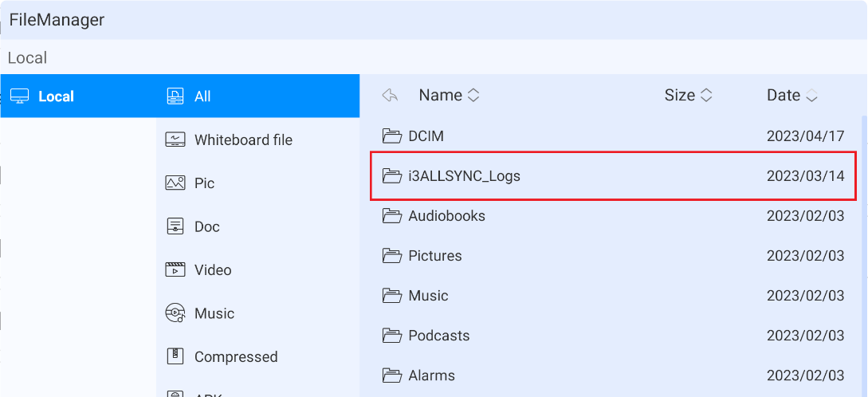Open the i3ALLSYNC_Logs folder
Screen dimensions: 868x397
click(x=464, y=176)
